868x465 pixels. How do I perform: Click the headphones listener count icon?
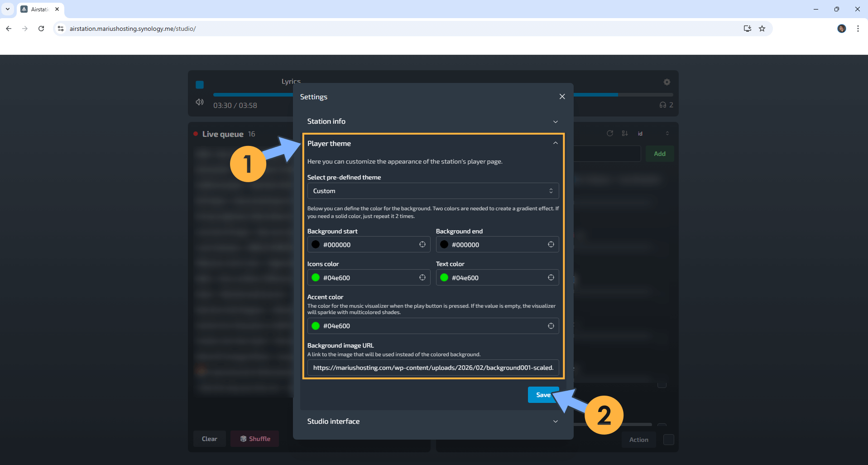[x=662, y=105]
